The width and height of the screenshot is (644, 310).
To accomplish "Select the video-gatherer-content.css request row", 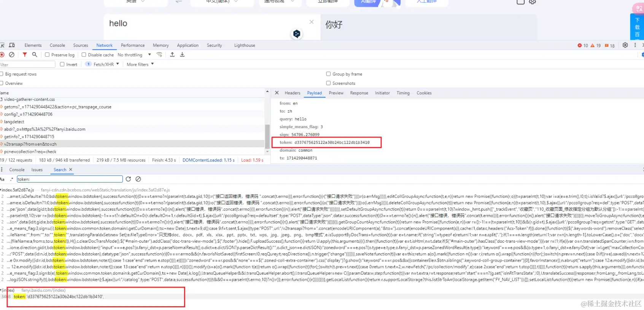I will coord(132,99).
